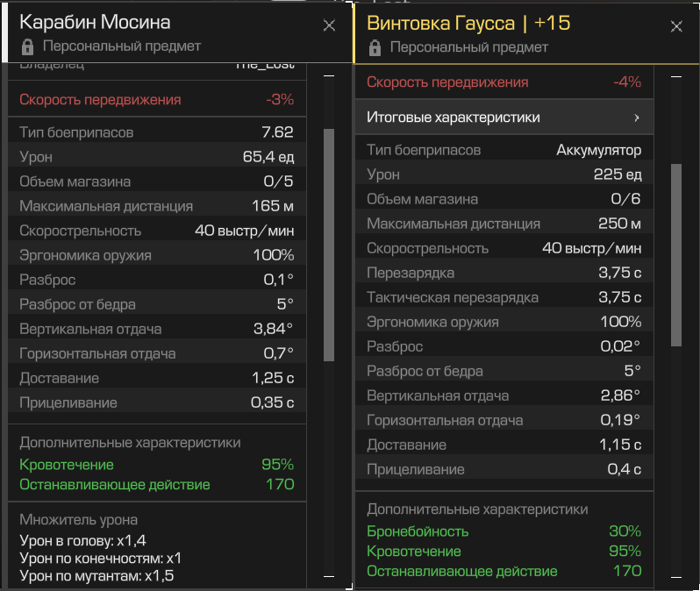Click bottom scroll marker of left panel

329,576
